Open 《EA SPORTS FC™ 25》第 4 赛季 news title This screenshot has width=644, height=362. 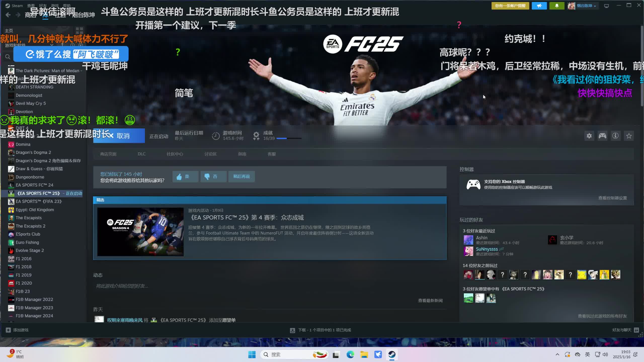[246, 217]
